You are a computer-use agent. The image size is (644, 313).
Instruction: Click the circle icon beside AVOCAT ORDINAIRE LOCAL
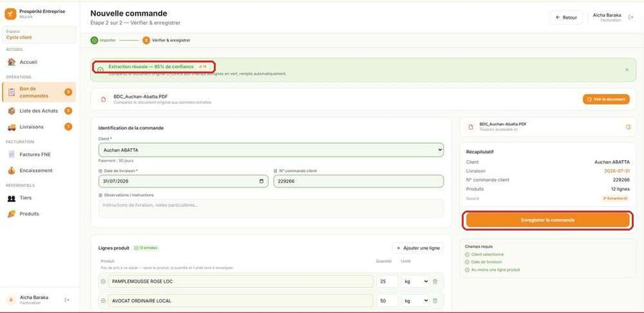point(103,301)
